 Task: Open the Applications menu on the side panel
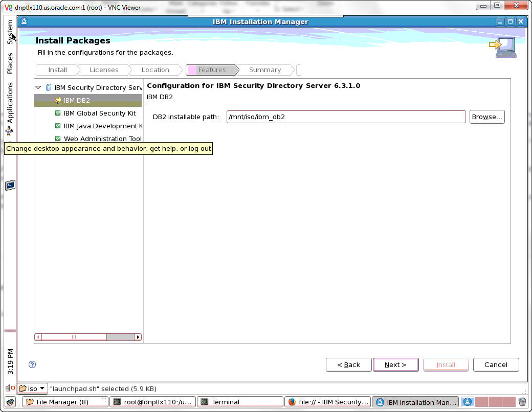tap(10, 102)
